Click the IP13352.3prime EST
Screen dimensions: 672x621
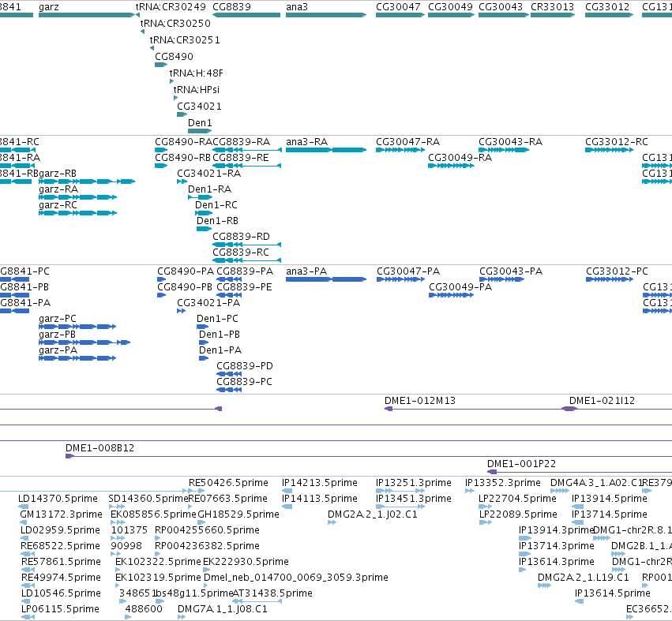[470, 491]
